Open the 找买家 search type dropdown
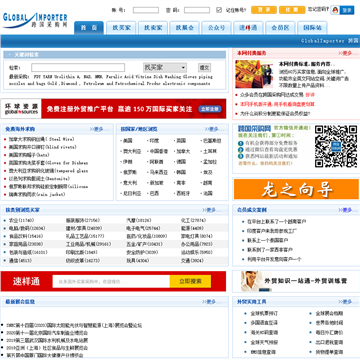 [165, 68]
